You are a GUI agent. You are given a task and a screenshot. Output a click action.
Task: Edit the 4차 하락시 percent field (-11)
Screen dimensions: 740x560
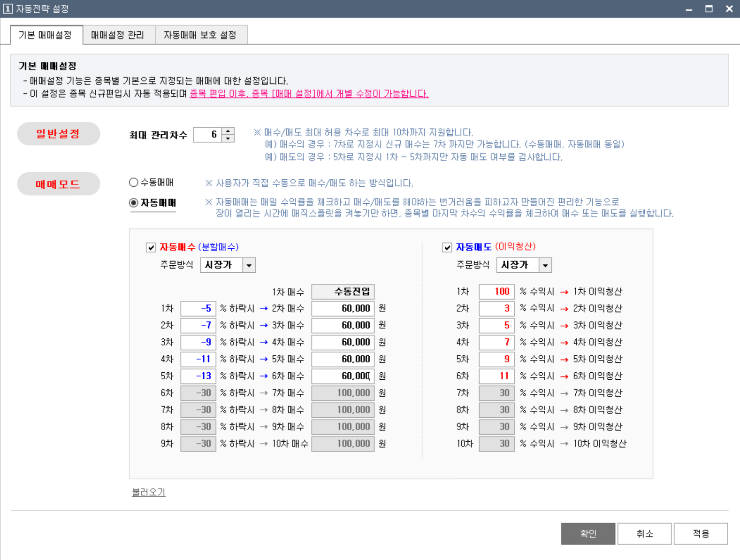(198, 359)
